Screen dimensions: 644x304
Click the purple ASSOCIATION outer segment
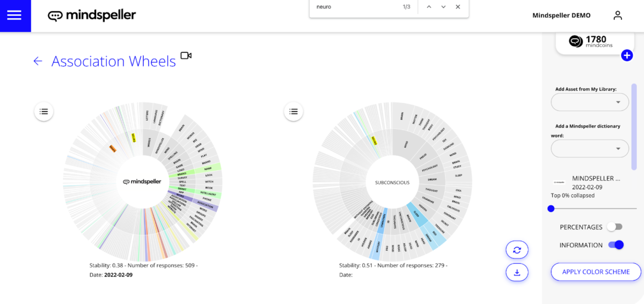[205, 205]
